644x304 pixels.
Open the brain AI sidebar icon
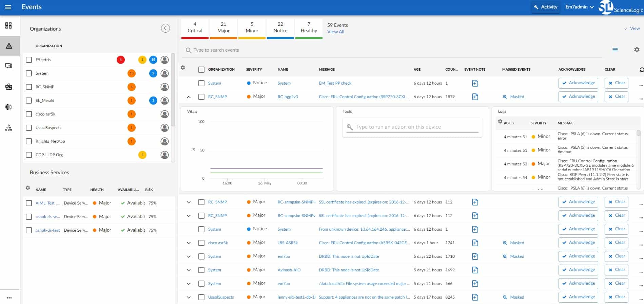tap(9, 107)
